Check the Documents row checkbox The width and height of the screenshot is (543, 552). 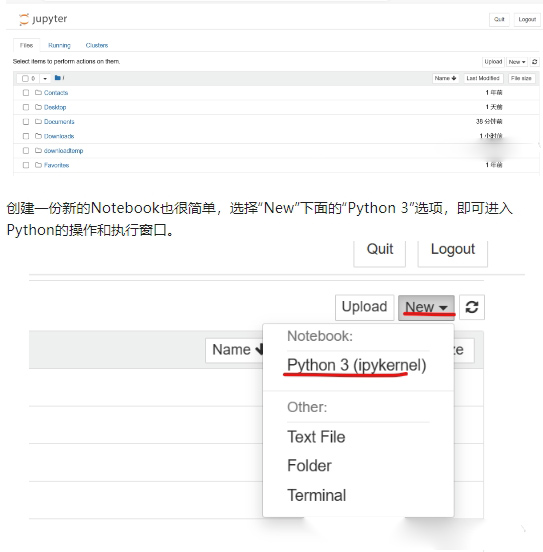[26, 121]
